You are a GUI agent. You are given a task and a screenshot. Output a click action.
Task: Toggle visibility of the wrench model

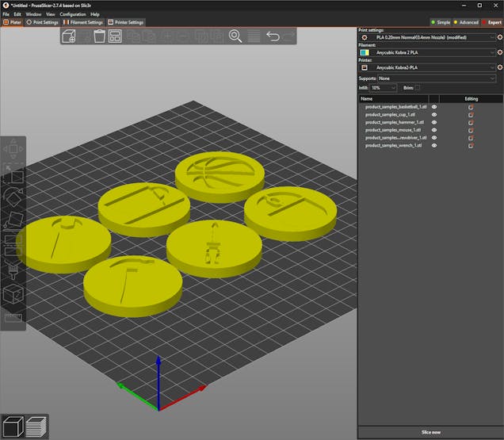[x=433, y=146]
